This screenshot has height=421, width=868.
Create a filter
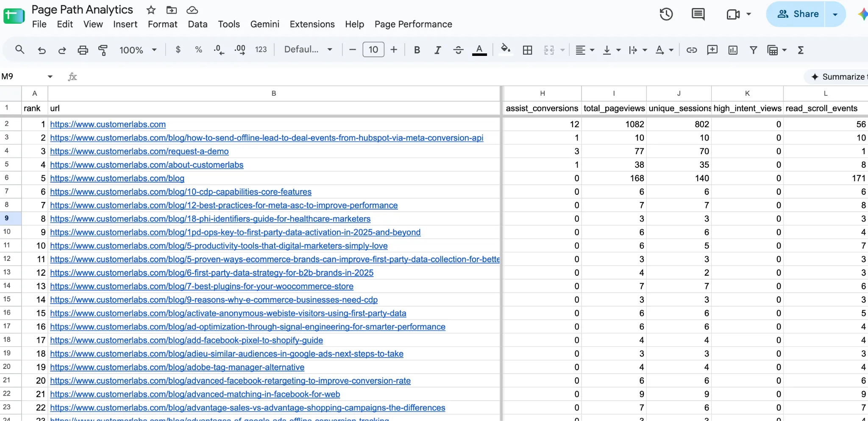[753, 50]
